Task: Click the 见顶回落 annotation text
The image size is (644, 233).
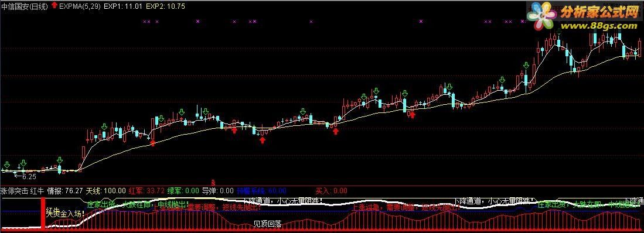Action: click(x=267, y=224)
